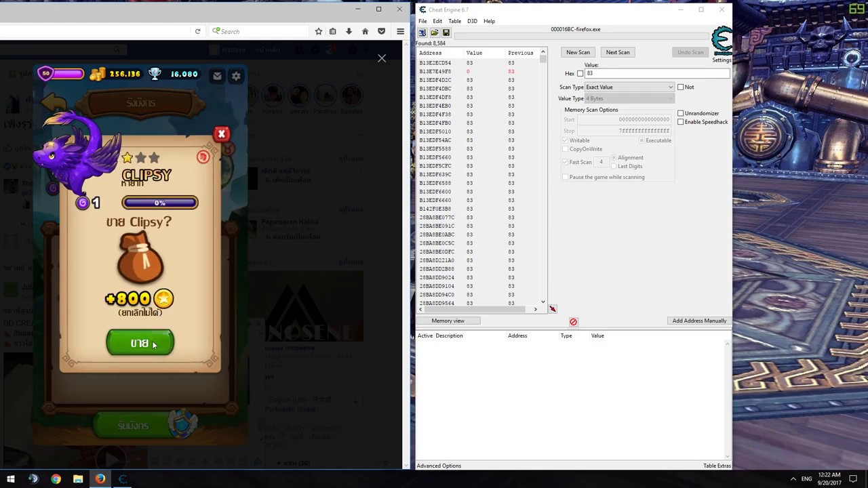Click the level 50 shield badge
The image size is (868, 488).
(45, 73)
